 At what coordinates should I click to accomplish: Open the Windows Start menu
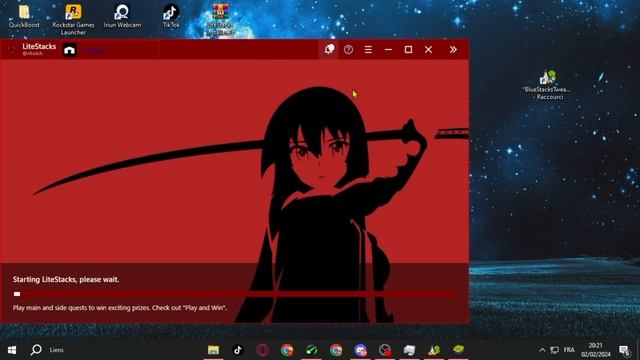point(12,350)
